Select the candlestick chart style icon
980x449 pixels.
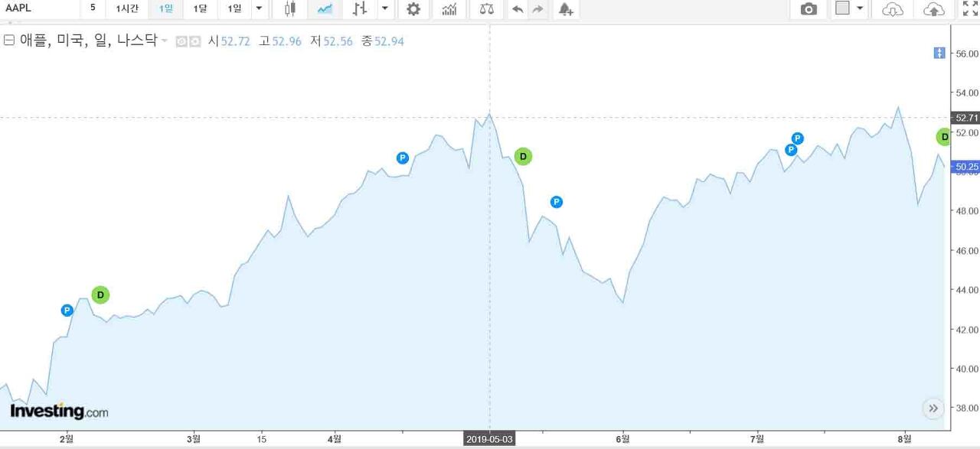click(289, 9)
